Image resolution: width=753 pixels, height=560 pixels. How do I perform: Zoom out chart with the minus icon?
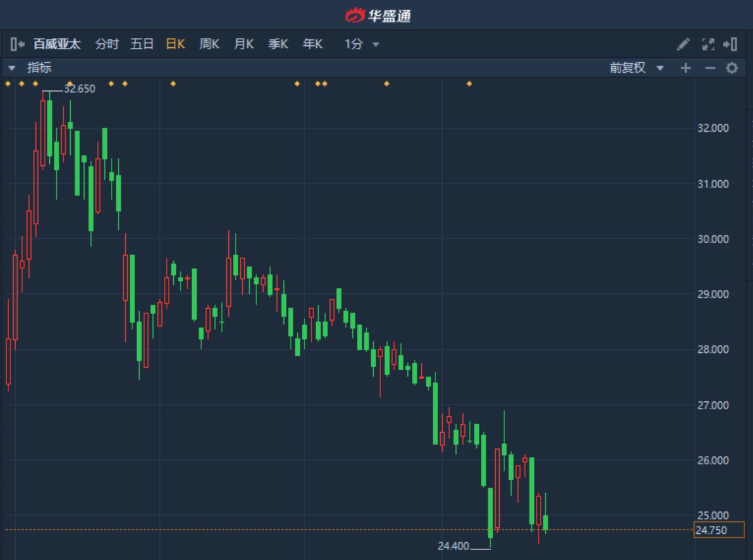tap(710, 68)
